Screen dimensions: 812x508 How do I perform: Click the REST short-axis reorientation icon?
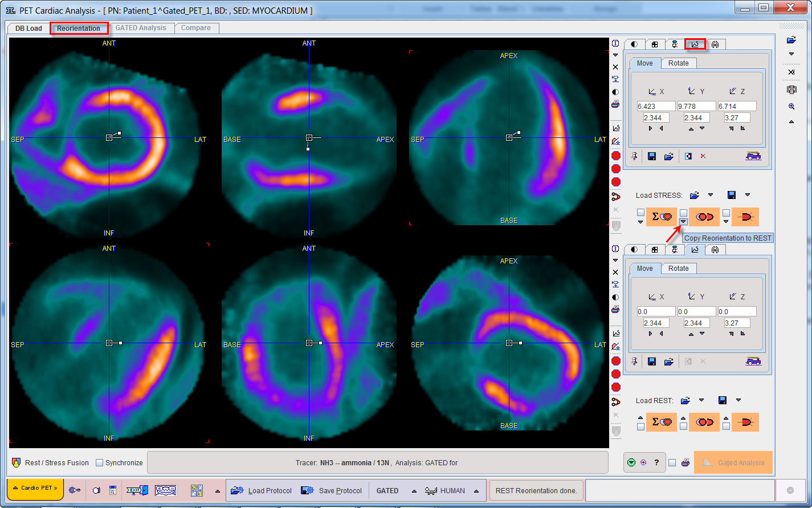tap(704, 422)
